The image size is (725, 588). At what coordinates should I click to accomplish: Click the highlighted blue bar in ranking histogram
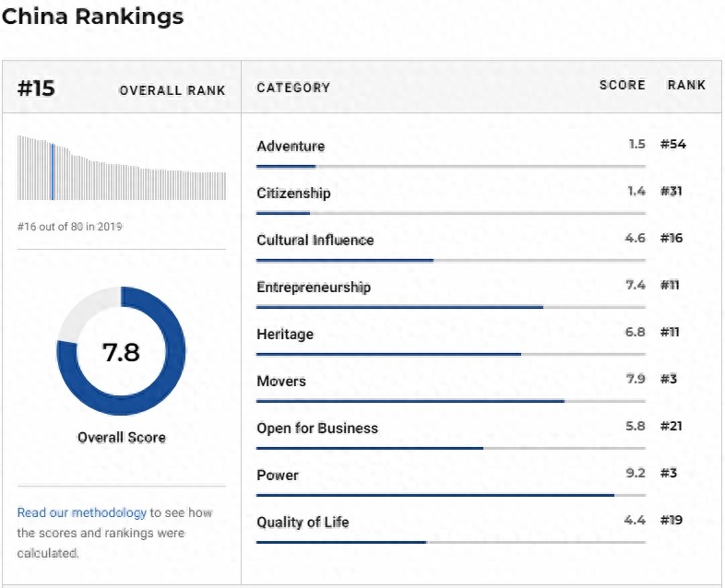tap(53, 171)
